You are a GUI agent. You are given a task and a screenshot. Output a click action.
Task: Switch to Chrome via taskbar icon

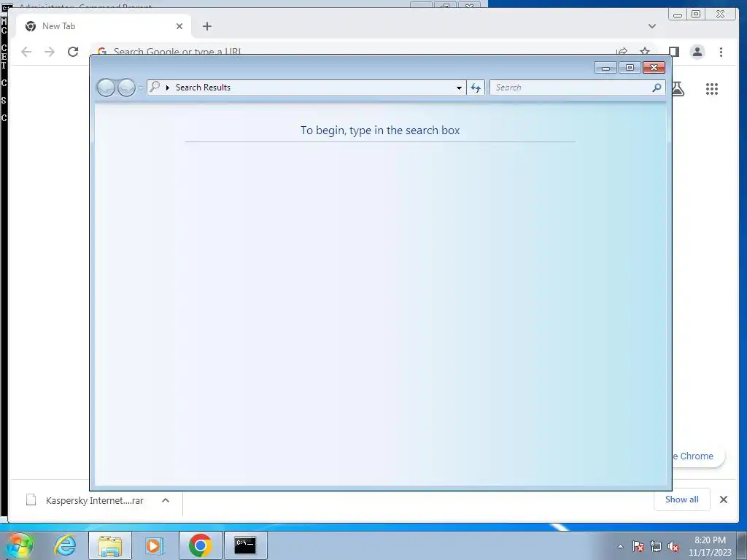[x=200, y=545]
